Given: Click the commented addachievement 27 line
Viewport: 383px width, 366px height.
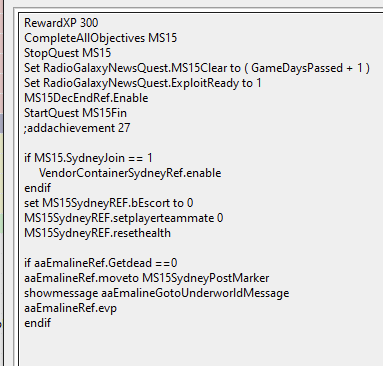Looking at the screenshot, I should (77, 128).
